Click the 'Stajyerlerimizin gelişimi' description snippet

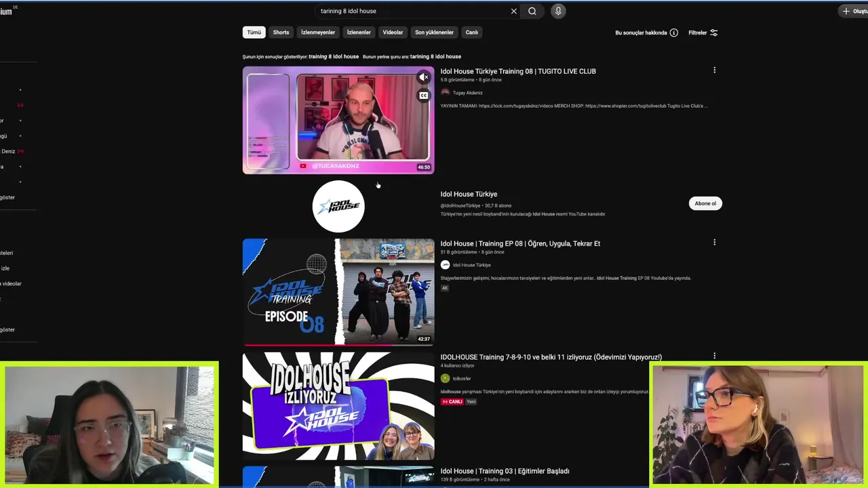[x=566, y=278]
